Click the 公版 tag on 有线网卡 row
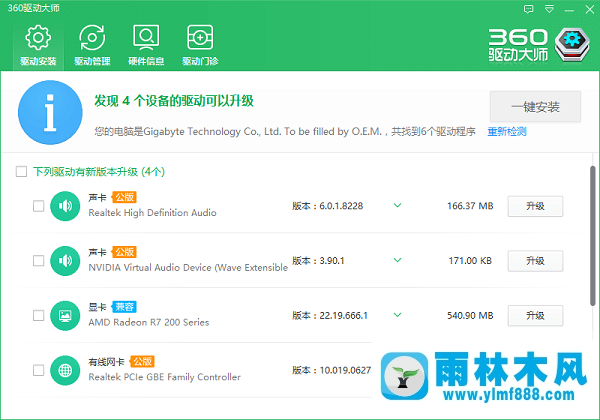 (142, 361)
